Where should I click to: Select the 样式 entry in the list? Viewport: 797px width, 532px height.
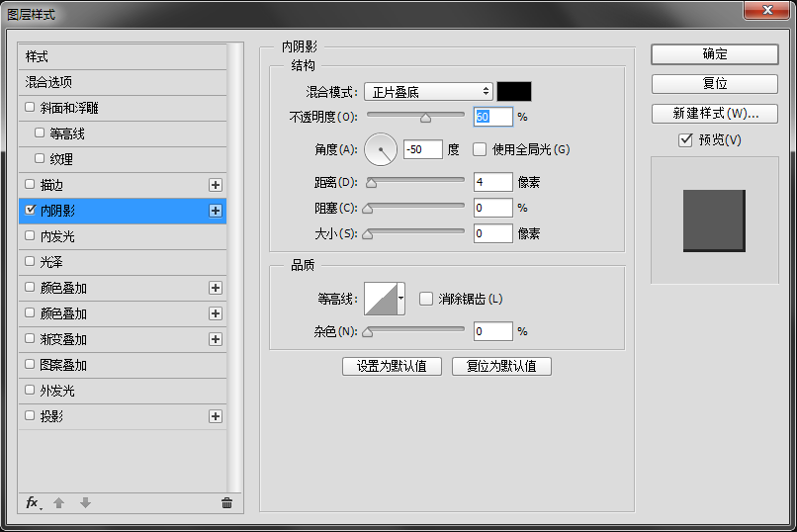point(123,56)
